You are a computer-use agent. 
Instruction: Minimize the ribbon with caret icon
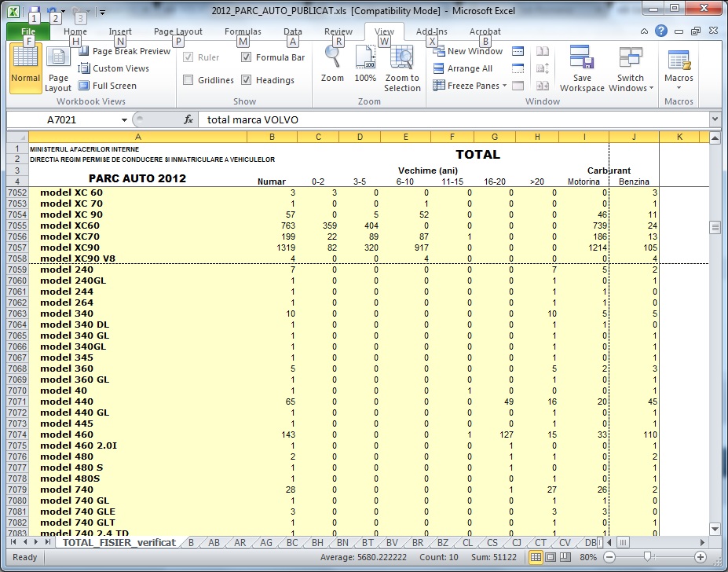coord(644,31)
